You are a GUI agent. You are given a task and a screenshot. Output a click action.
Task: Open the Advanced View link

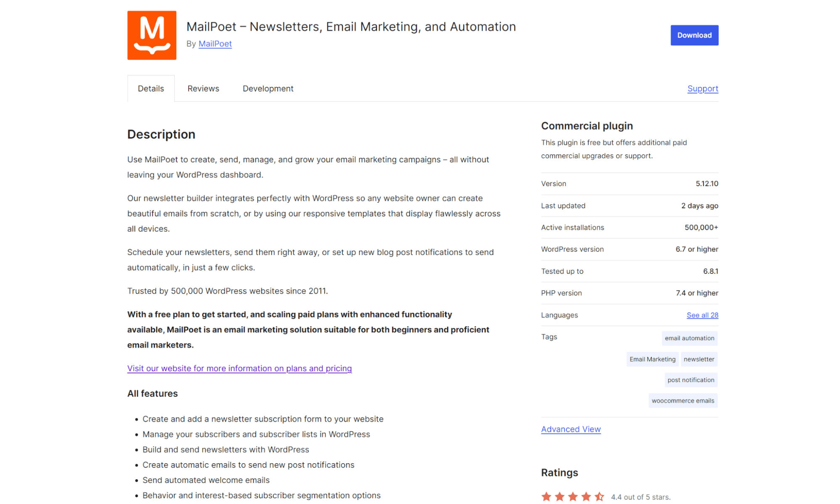[571, 429]
